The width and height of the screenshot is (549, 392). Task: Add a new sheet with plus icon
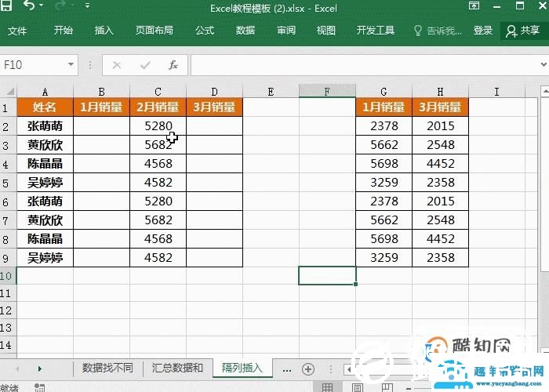(x=308, y=369)
